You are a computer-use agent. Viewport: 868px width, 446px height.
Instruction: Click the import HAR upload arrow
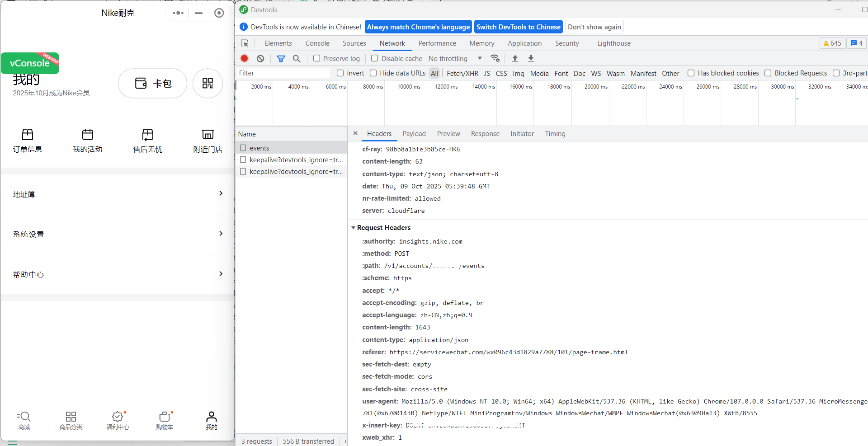coord(515,58)
